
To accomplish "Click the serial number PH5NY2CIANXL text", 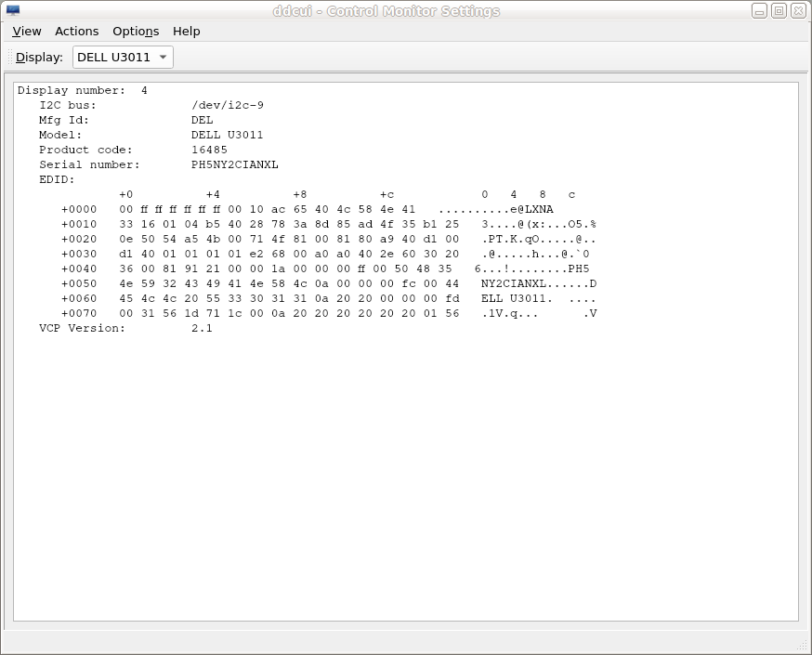I will point(234,164).
